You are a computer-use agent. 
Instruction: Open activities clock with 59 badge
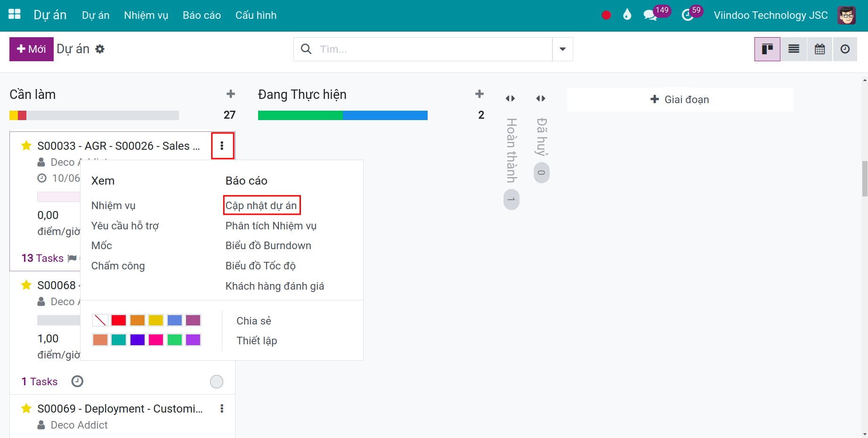(688, 15)
